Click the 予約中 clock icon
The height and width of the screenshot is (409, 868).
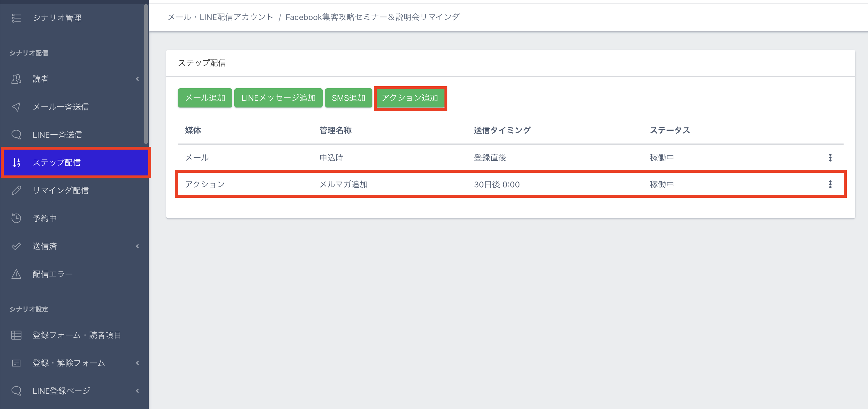[x=16, y=218]
